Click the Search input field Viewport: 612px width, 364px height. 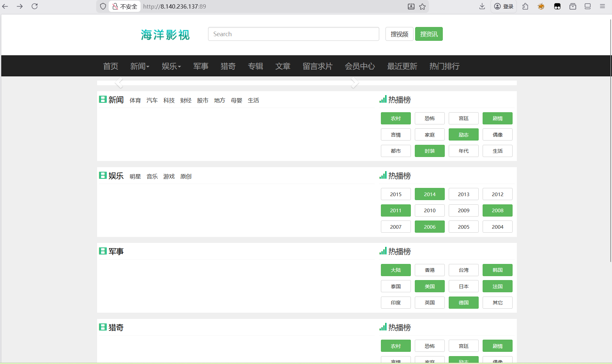click(293, 34)
